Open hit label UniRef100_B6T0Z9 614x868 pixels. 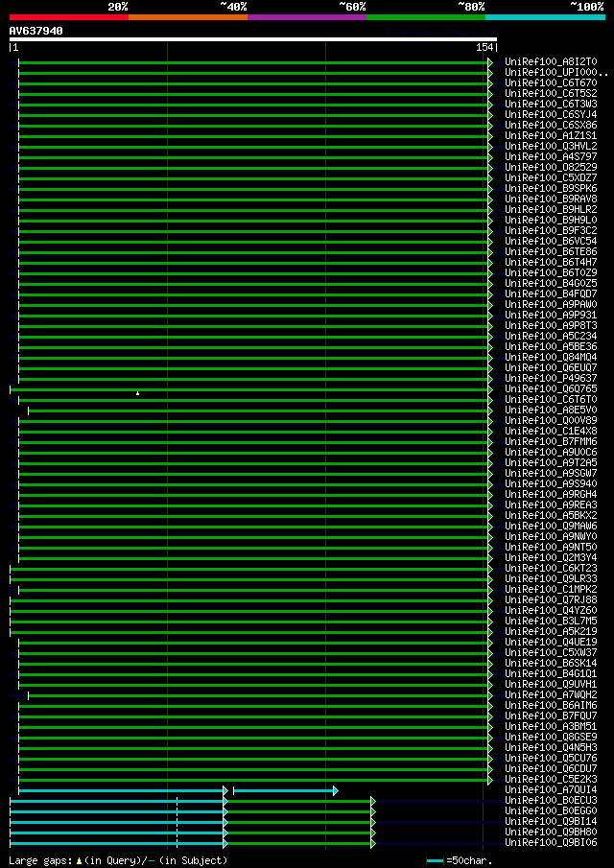pos(551,273)
